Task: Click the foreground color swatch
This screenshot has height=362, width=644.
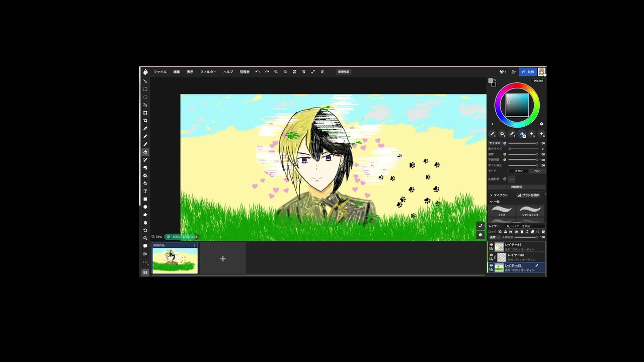Action: [491, 80]
